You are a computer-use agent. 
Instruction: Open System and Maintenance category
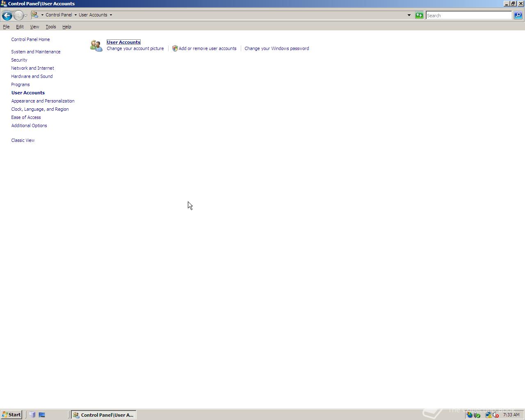36,52
